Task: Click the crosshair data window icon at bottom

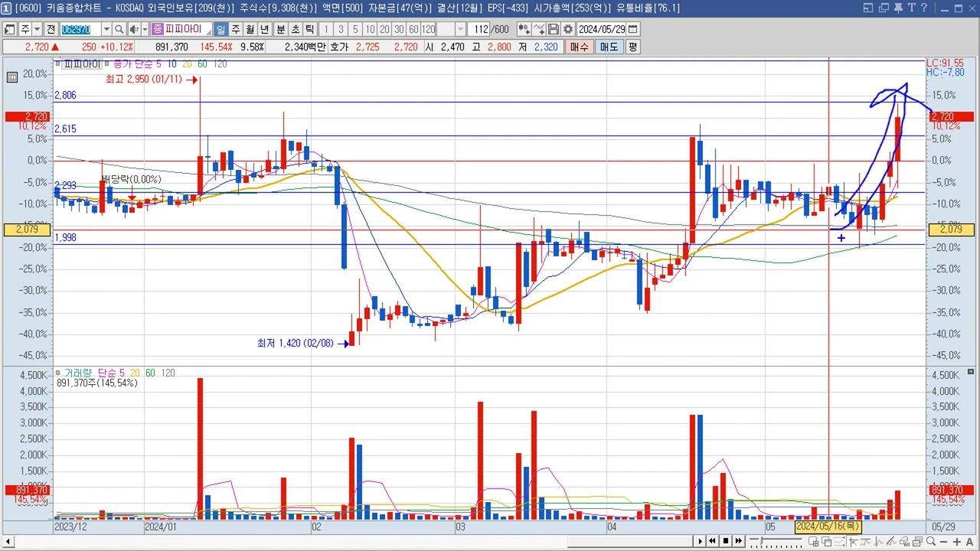Action: [x=814, y=542]
